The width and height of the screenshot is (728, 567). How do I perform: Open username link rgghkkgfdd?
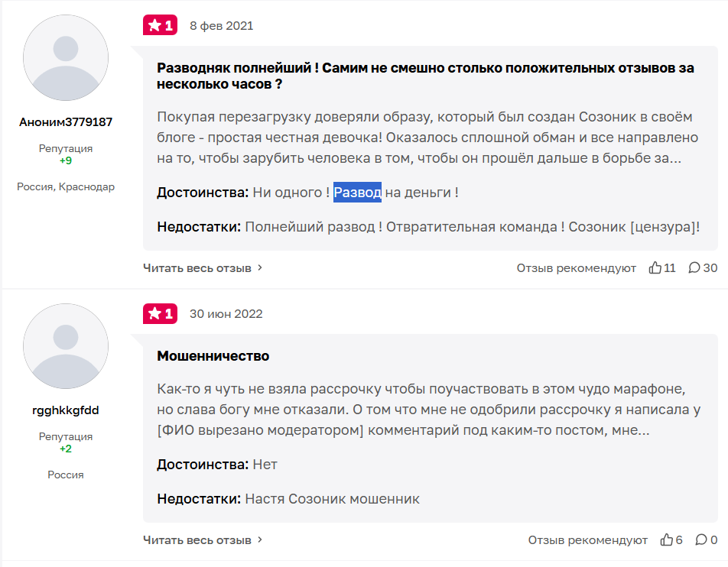click(66, 410)
